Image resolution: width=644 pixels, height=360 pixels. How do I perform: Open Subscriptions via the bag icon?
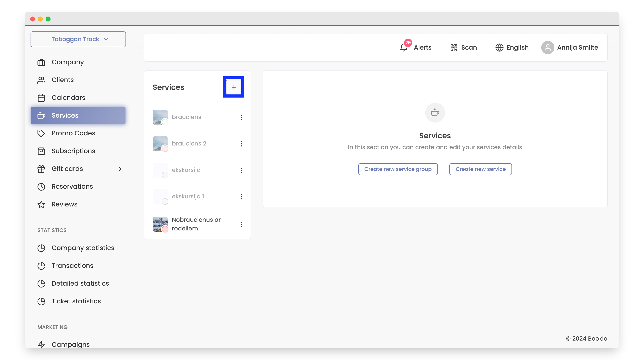41,151
